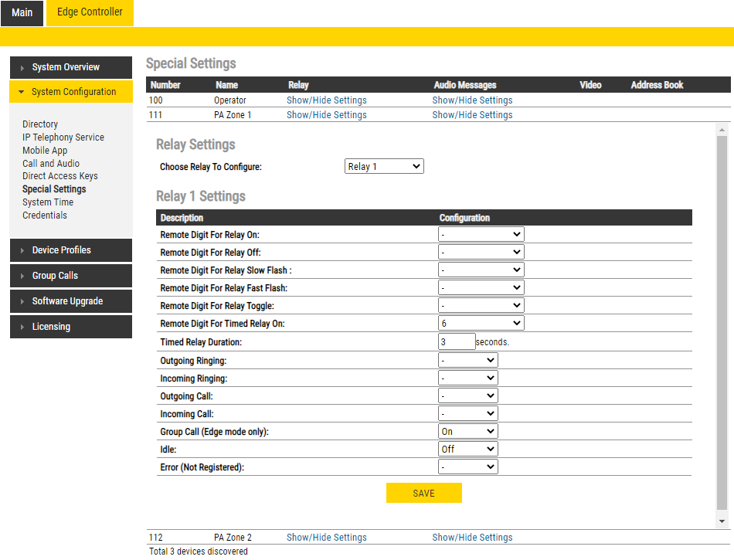Select the Edge Controller tab
This screenshot has height=560, width=734.
pyautogui.click(x=90, y=12)
